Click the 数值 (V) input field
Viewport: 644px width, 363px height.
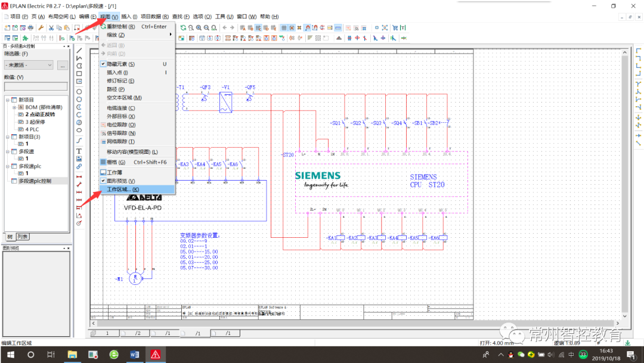coord(36,86)
